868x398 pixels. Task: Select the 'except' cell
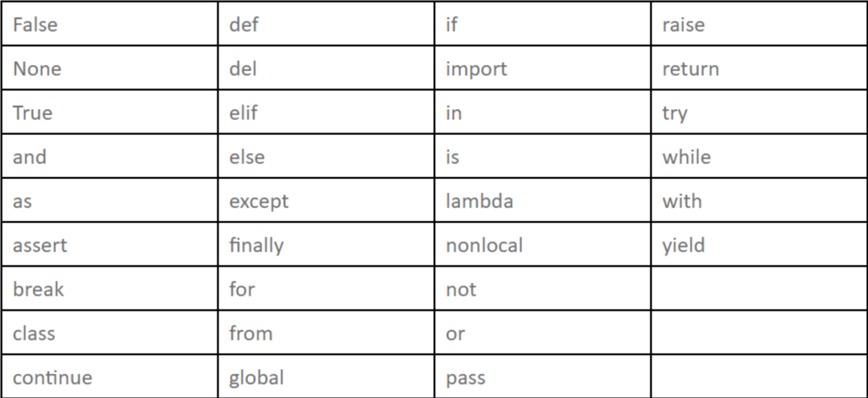[x=259, y=201]
